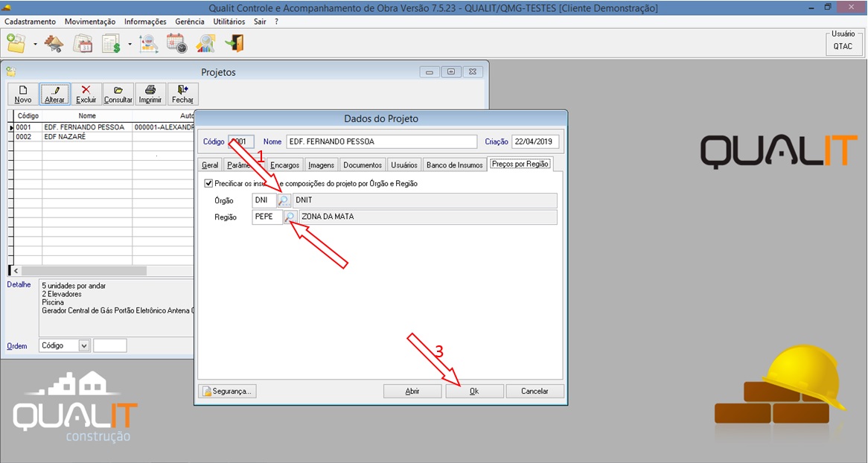Image resolution: width=868 pixels, height=463 pixels.
Task: Switch to the Documentos tab
Action: click(x=363, y=165)
